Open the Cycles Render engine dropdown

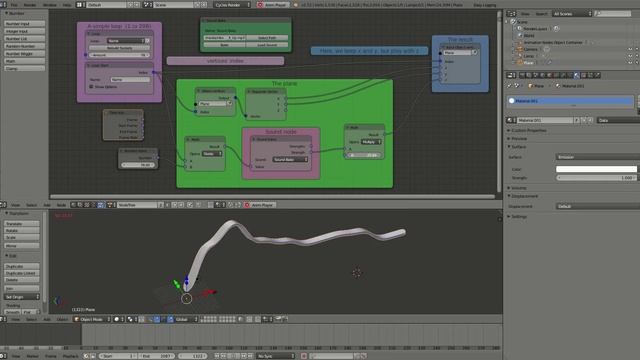pyautogui.click(x=232, y=5)
